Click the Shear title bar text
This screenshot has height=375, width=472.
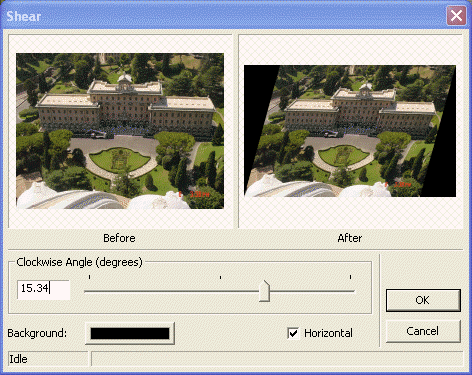(x=24, y=16)
